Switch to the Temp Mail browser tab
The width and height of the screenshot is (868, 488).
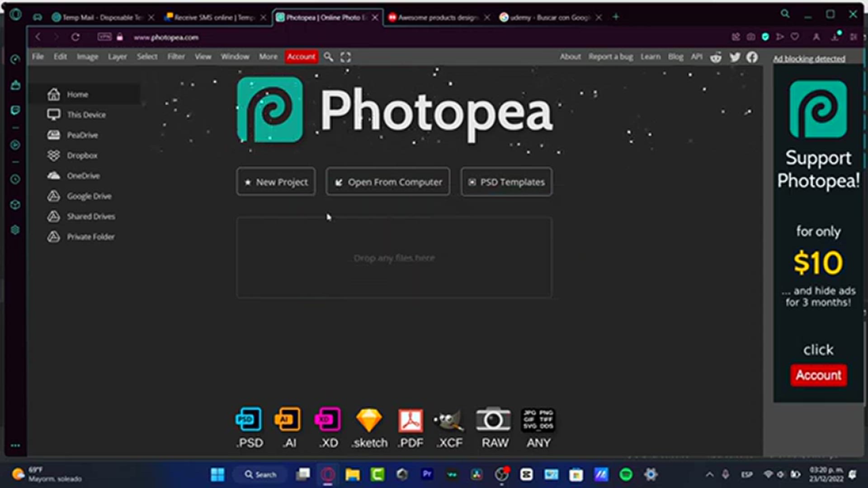point(103,17)
